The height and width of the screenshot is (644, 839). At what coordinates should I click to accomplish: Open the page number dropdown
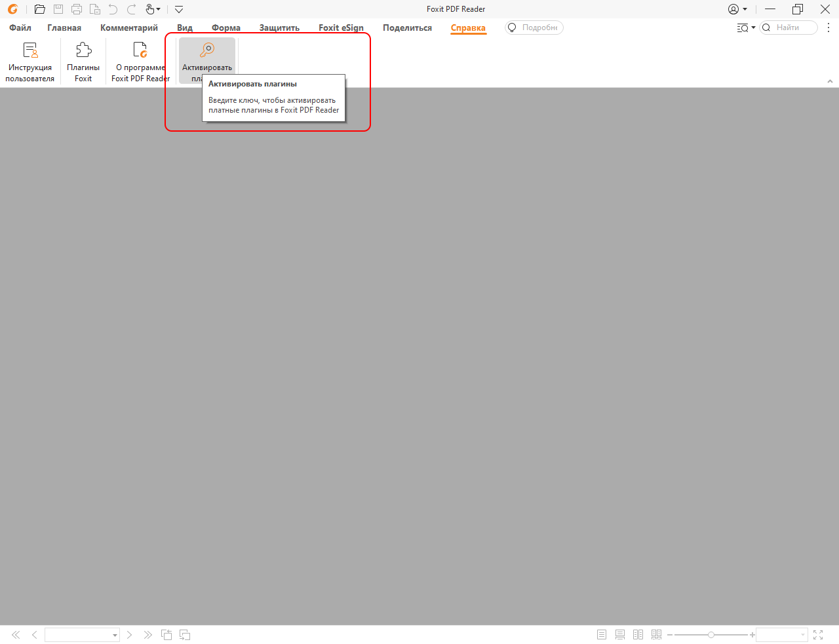pos(115,635)
